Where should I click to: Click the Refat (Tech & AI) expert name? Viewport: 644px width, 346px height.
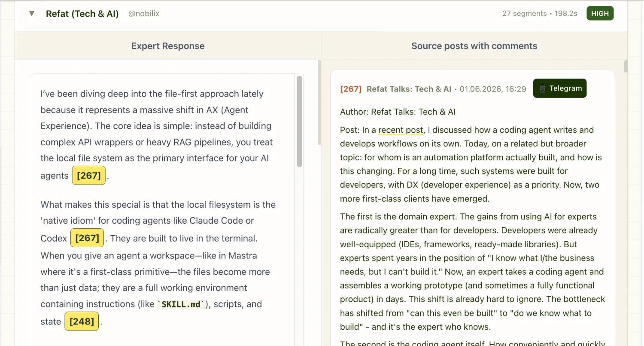82,14
